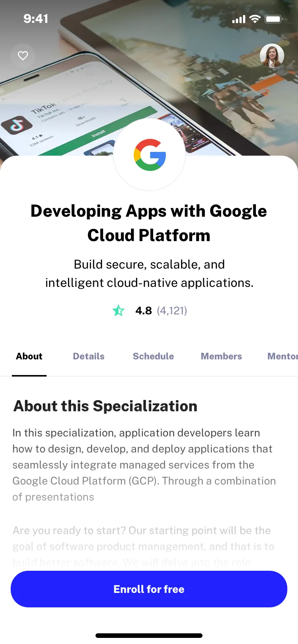The image size is (298, 644).
Task: Tap the 4.8 rating score
Action: [x=144, y=311]
